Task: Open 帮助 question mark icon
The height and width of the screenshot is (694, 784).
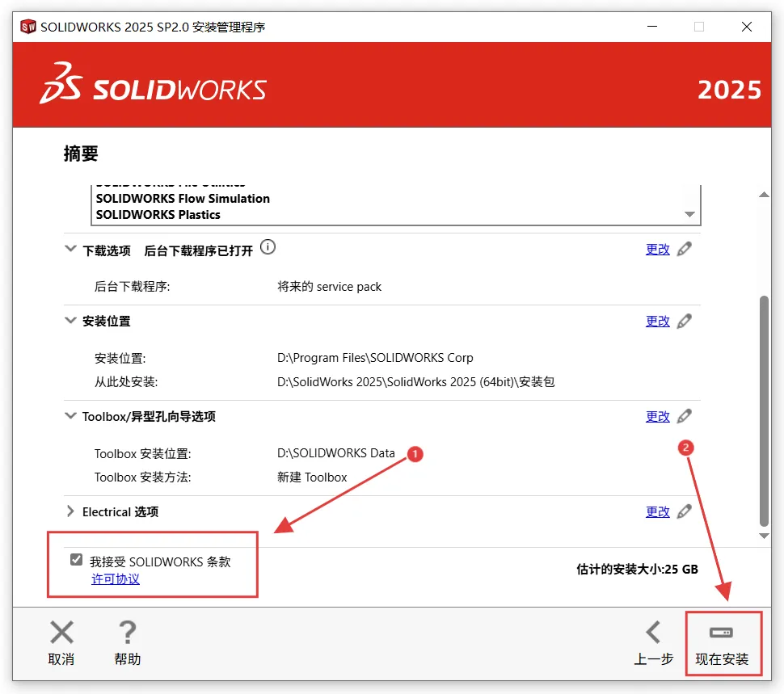Action: tap(128, 632)
